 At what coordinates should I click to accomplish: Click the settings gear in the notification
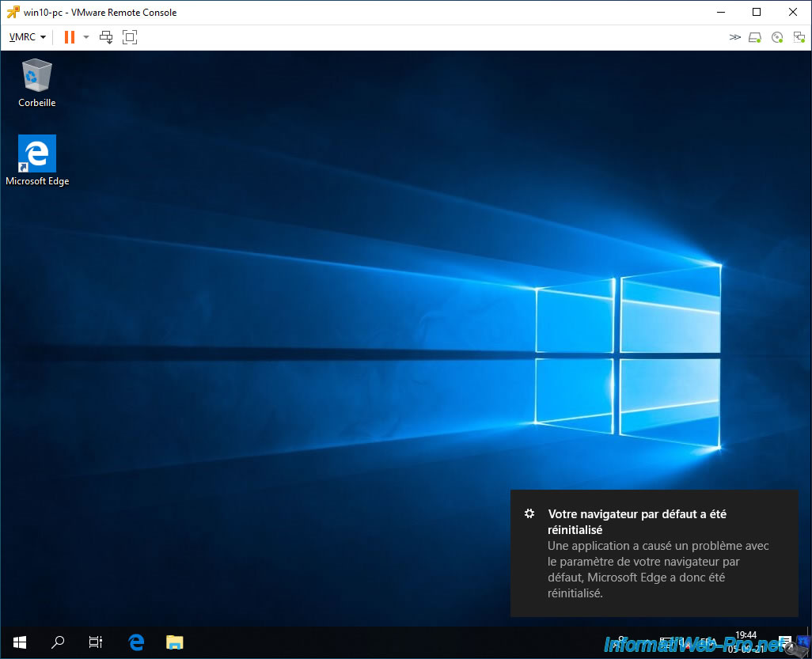(x=529, y=513)
